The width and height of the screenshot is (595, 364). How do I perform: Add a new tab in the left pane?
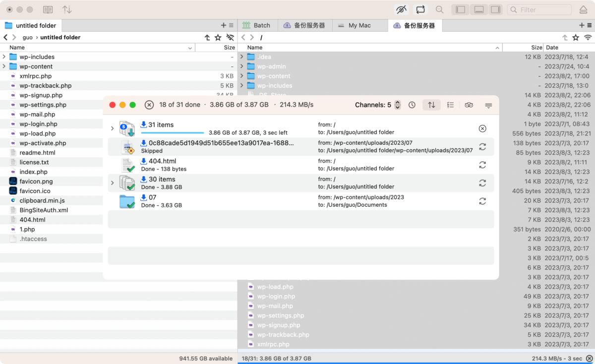tap(224, 25)
